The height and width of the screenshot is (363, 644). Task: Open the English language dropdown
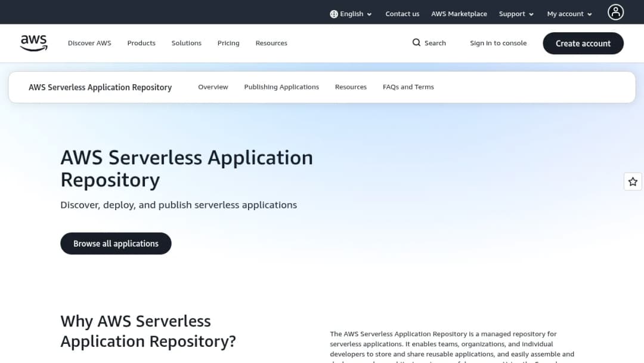351,14
